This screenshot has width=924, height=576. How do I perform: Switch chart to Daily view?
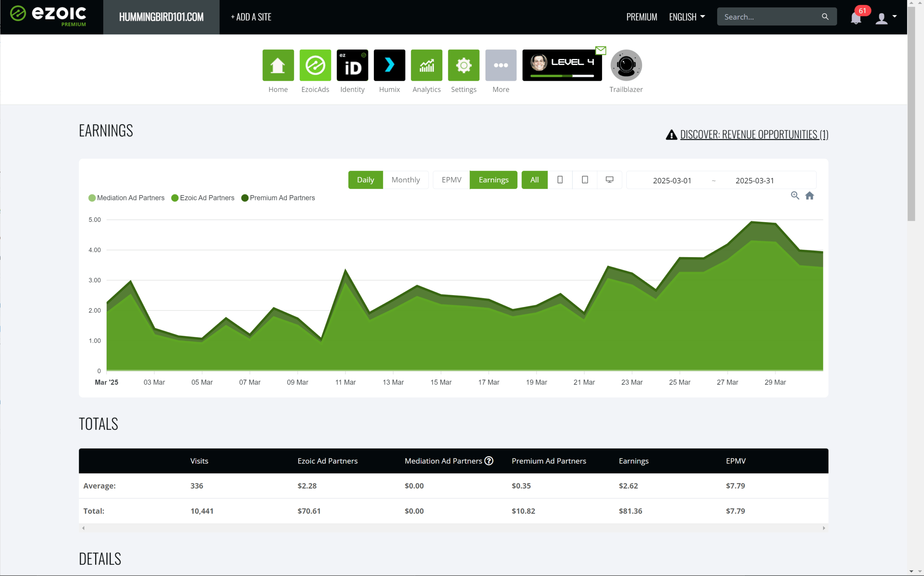(x=365, y=180)
